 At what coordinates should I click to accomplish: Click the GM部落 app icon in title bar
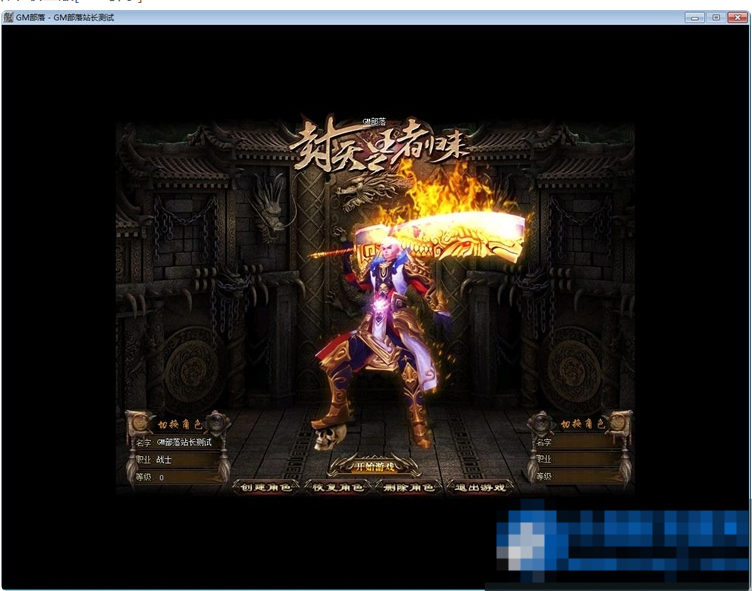[8, 18]
